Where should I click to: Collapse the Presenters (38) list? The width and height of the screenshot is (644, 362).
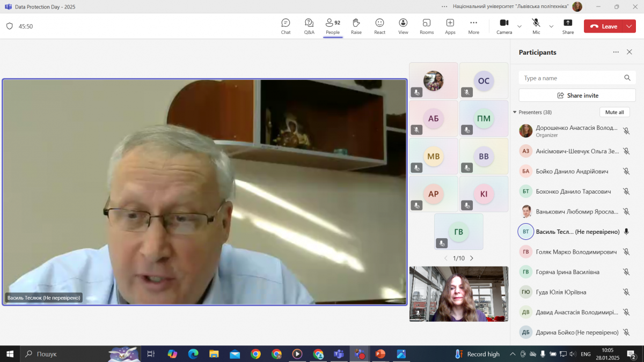[x=515, y=112]
